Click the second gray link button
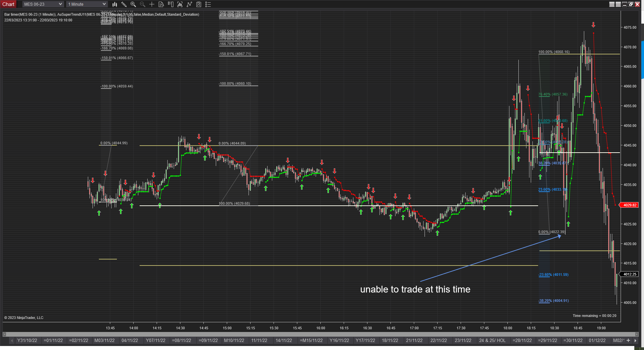The width and height of the screenshot is (644, 350). point(618,4)
